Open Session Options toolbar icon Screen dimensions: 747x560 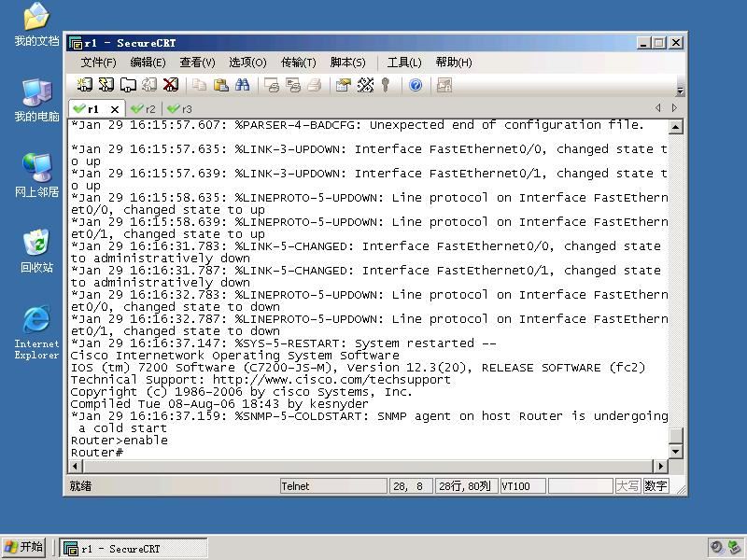click(x=344, y=85)
